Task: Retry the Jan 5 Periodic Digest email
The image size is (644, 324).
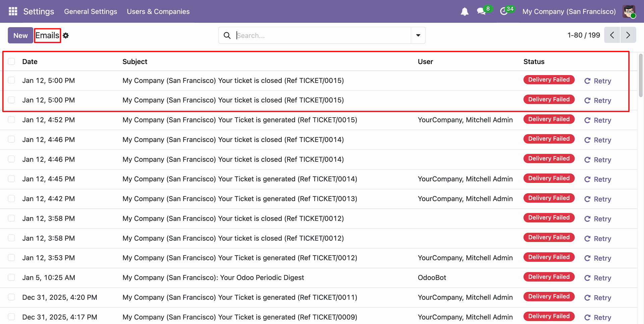Action: point(598,278)
